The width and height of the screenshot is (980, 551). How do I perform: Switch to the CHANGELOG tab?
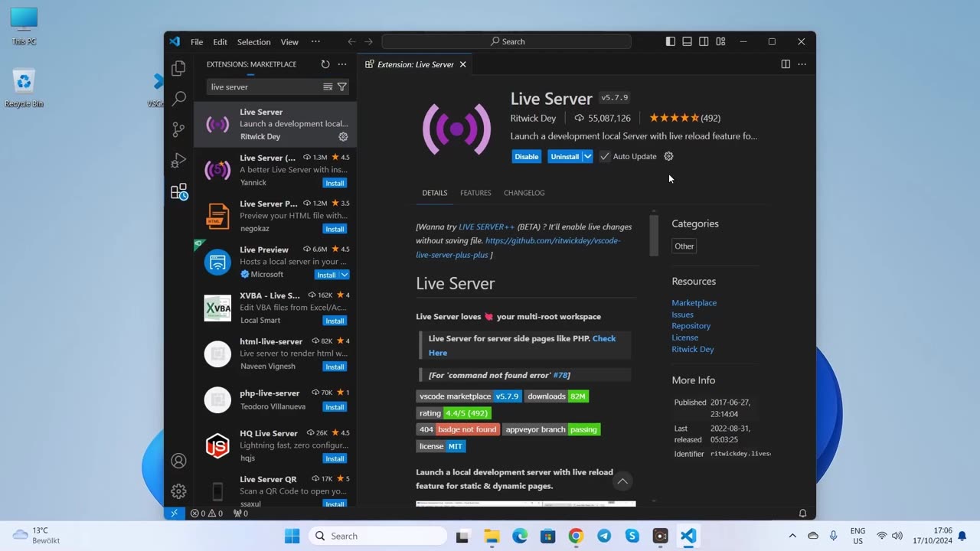click(x=524, y=193)
